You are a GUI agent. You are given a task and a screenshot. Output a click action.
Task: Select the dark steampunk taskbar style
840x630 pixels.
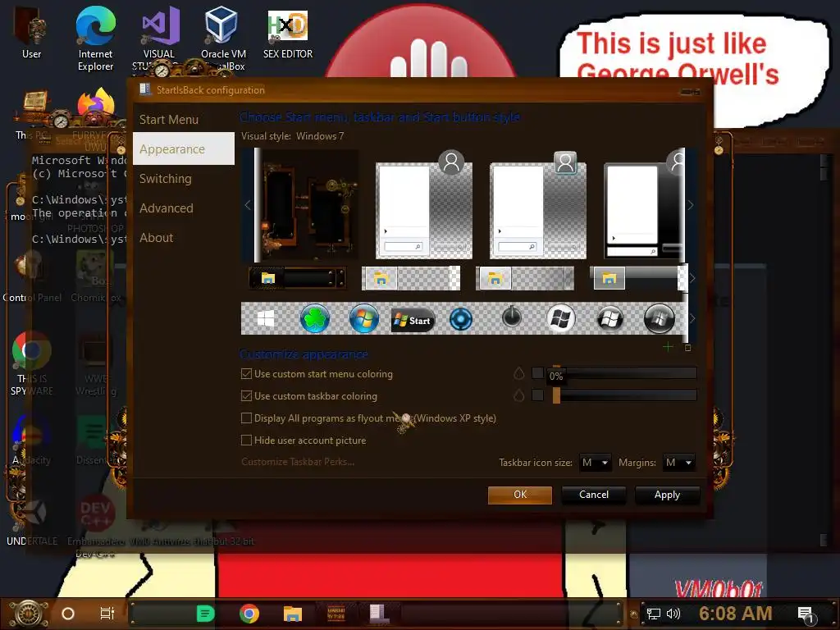(297, 278)
